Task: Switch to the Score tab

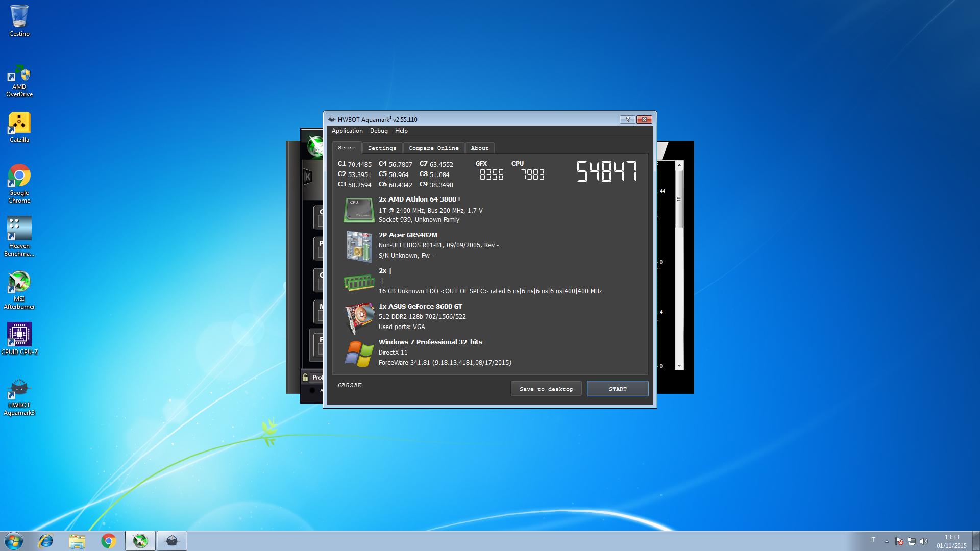Action: (347, 148)
